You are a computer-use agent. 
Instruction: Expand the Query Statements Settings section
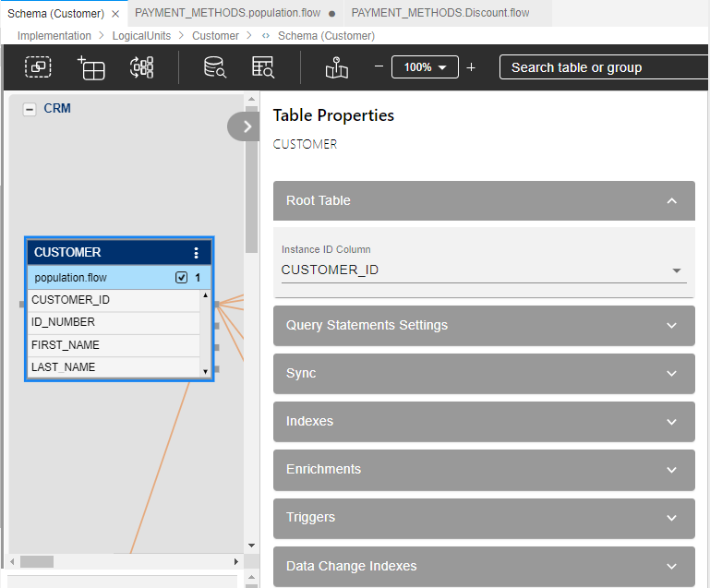484,325
